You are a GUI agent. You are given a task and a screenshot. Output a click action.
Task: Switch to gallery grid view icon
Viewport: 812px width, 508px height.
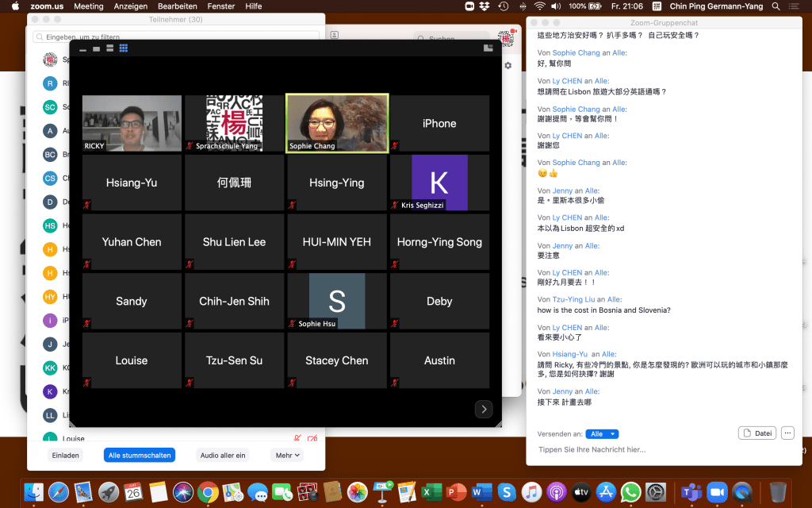click(124, 48)
